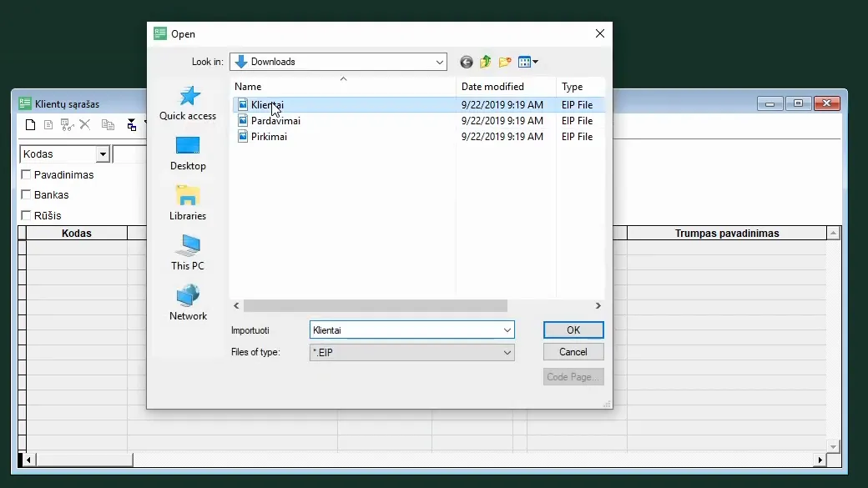Sort files by Name column header

click(x=343, y=87)
